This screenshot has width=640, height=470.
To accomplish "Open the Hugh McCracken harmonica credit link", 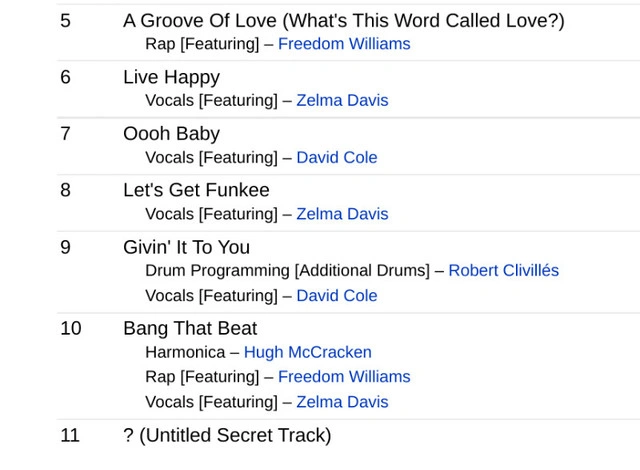I will [307, 352].
